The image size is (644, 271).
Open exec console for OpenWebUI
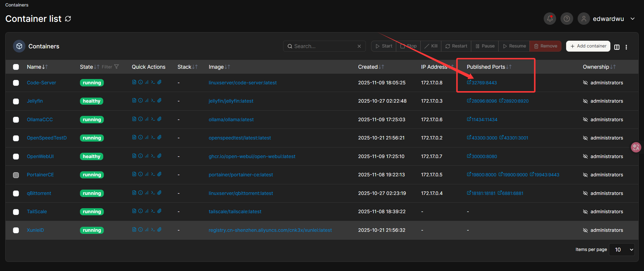click(x=153, y=156)
